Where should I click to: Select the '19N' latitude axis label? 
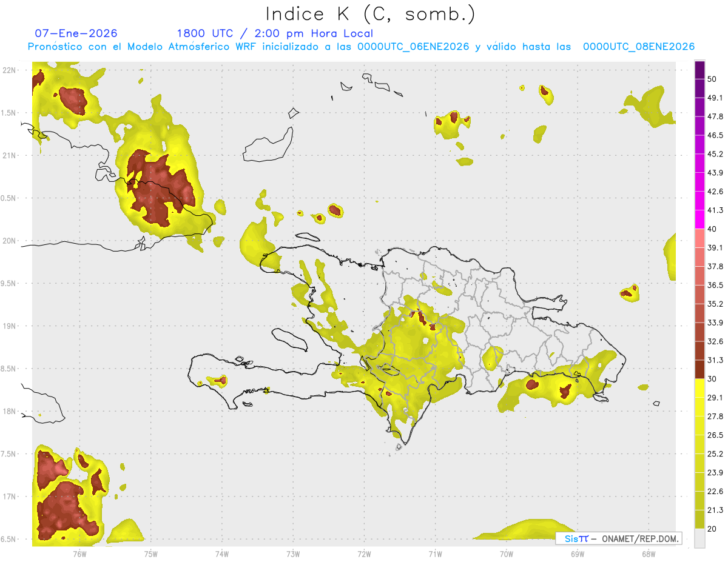(x=9, y=326)
